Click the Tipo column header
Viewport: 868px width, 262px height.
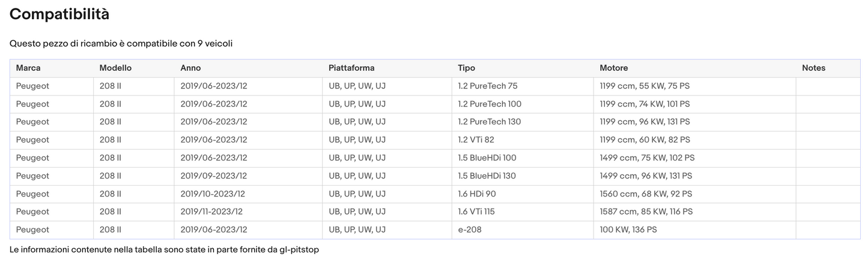[x=466, y=68]
